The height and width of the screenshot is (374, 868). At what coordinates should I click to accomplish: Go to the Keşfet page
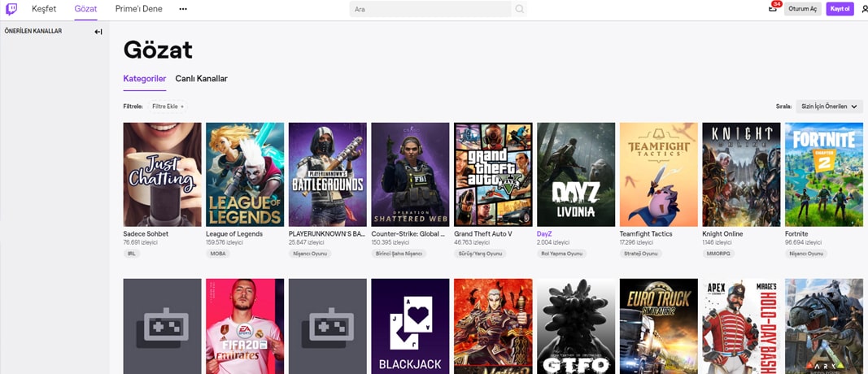click(44, 9)
